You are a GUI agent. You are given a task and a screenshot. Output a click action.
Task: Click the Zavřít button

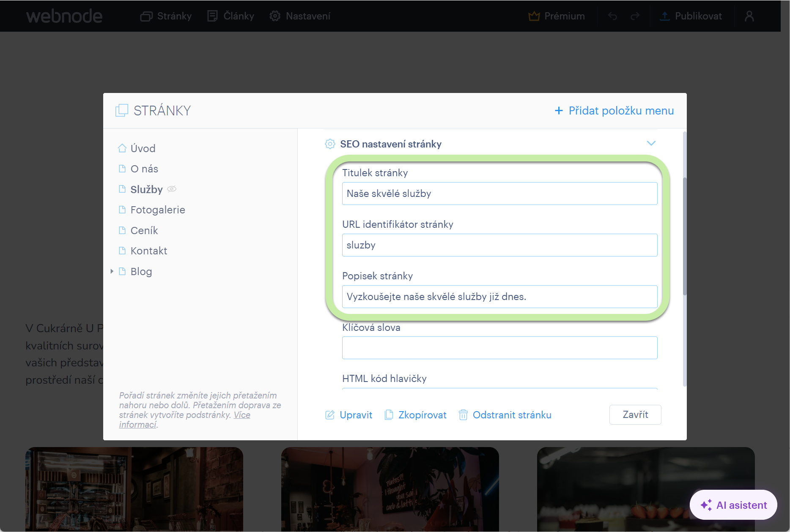(x=635, y=415)
